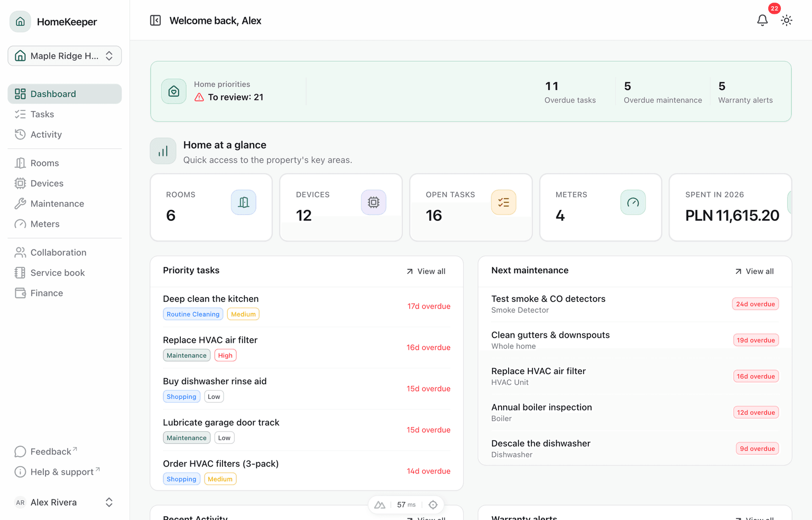Open Finance in the sidebar
Viewport: 812px width, 520px height.
point(64,293)
